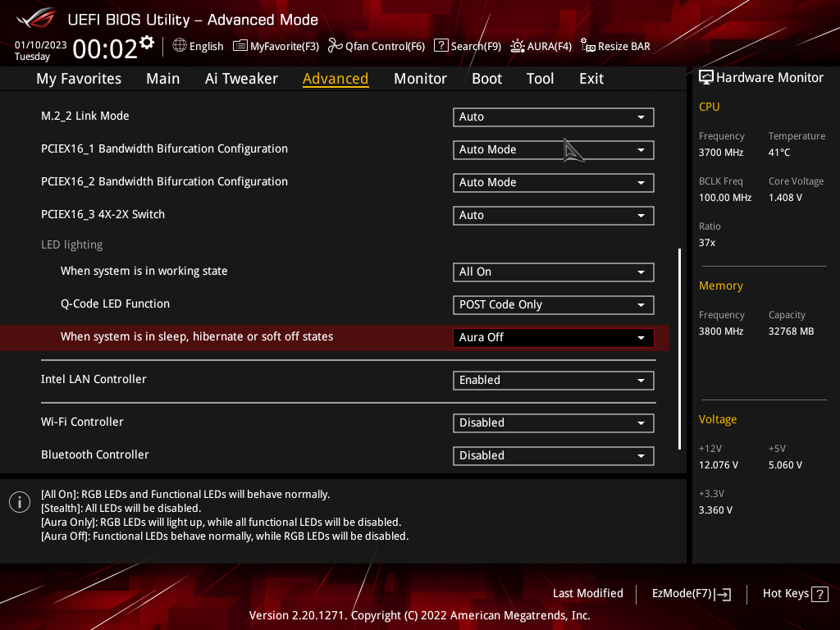Image resolution: width=840 pixels, height=630 pixels.
Task: Select the sleep, hibernate or soft off states row
Action: click(335, 337)
